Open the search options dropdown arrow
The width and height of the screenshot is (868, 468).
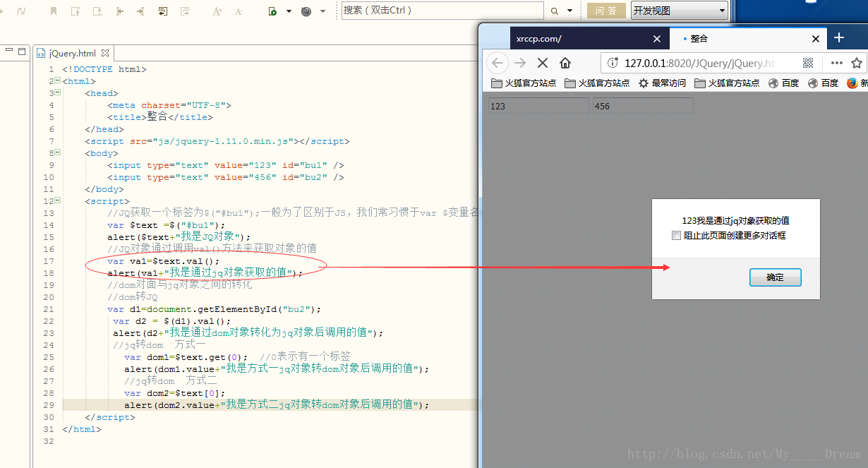click(x=569, y=11)
